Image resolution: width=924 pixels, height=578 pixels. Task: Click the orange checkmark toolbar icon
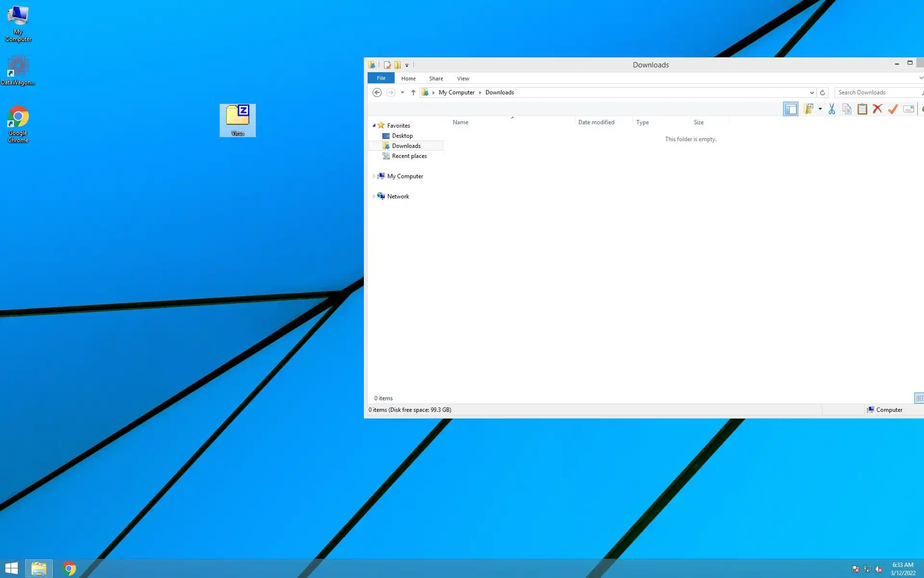(893, 109)
